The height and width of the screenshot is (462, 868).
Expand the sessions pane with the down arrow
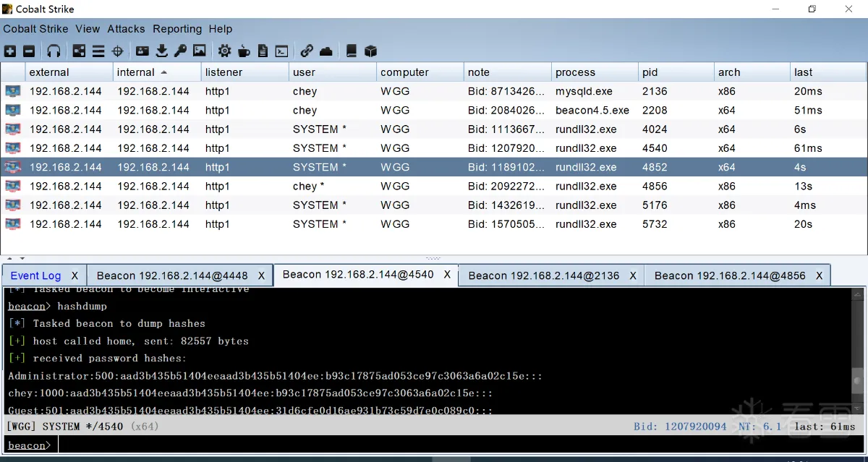[x=22, y=258]
